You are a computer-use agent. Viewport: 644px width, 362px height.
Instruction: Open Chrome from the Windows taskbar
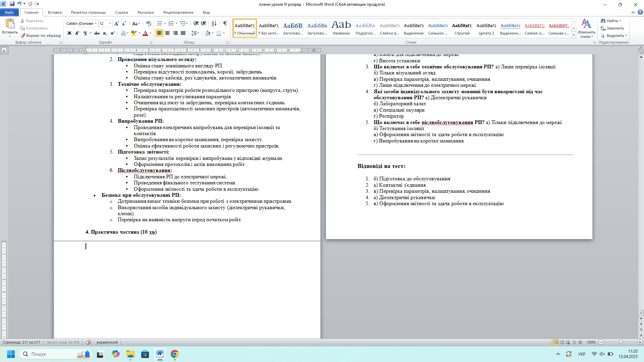[174, 354]
